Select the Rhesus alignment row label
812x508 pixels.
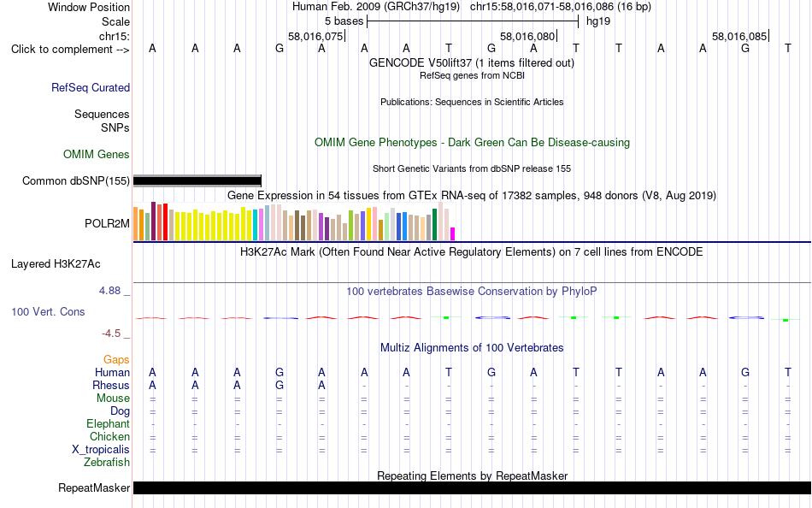point(111,386)
